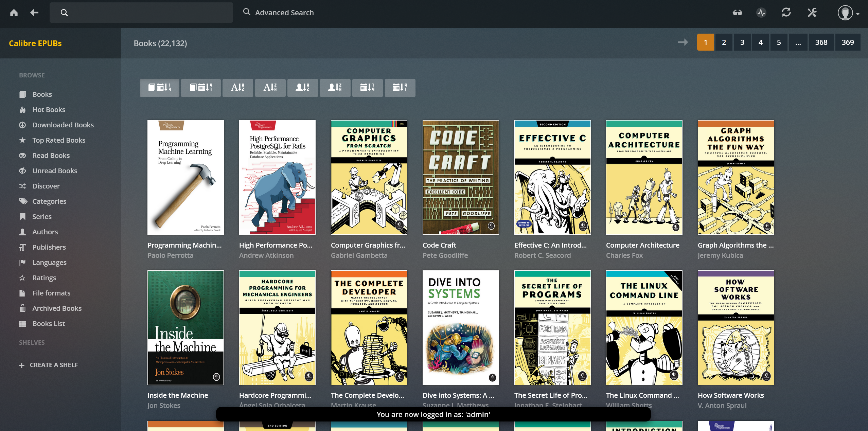
Task: Open the user avatar dropdown menu
Action: coord(848,13)
